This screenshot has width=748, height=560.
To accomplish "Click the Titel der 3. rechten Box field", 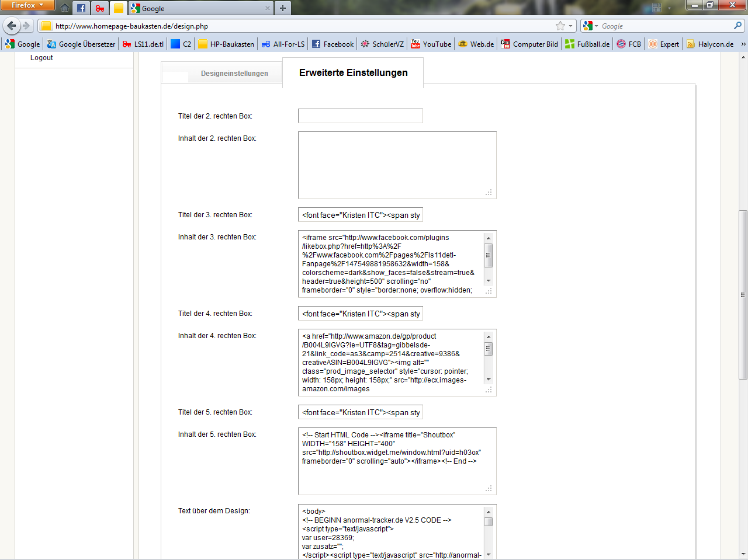I will coord(361,215).
